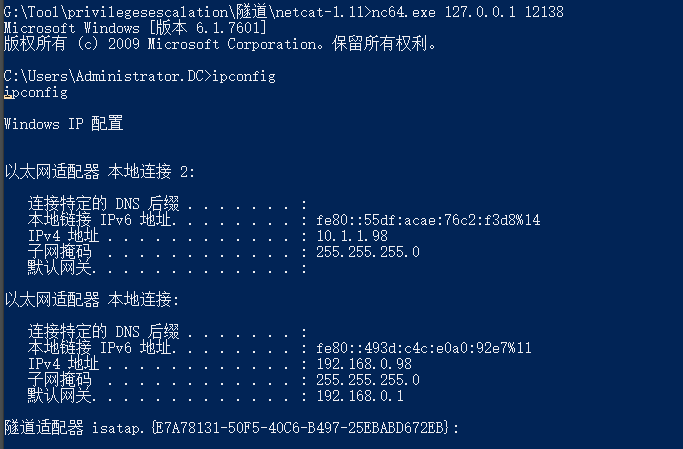683x449 pixels.
Task: Click the IPv4 address 192.168.0.98
Action: coord(364,364)
